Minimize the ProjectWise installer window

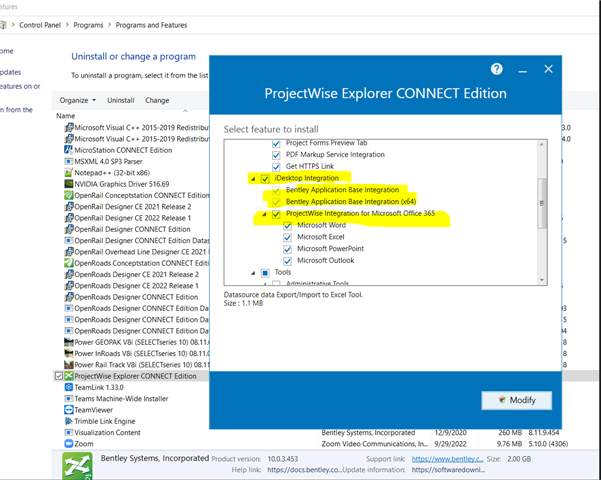[522, 70]
